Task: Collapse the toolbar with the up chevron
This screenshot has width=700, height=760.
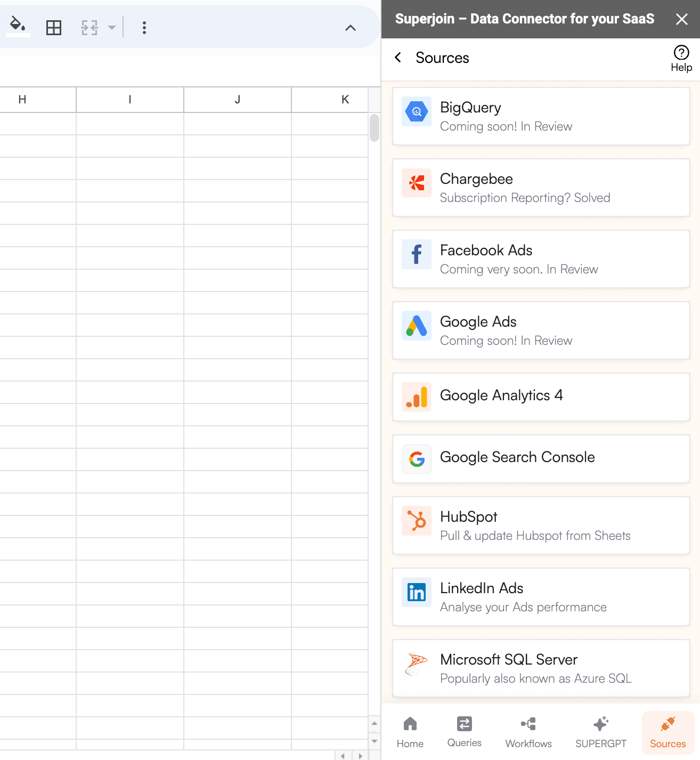Action: coord(351,28)
